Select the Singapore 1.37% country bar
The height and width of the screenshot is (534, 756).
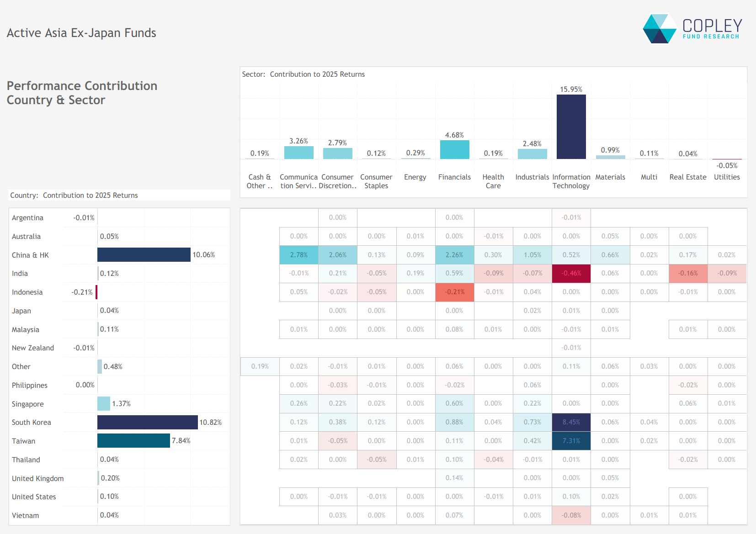tap(104, 404)
